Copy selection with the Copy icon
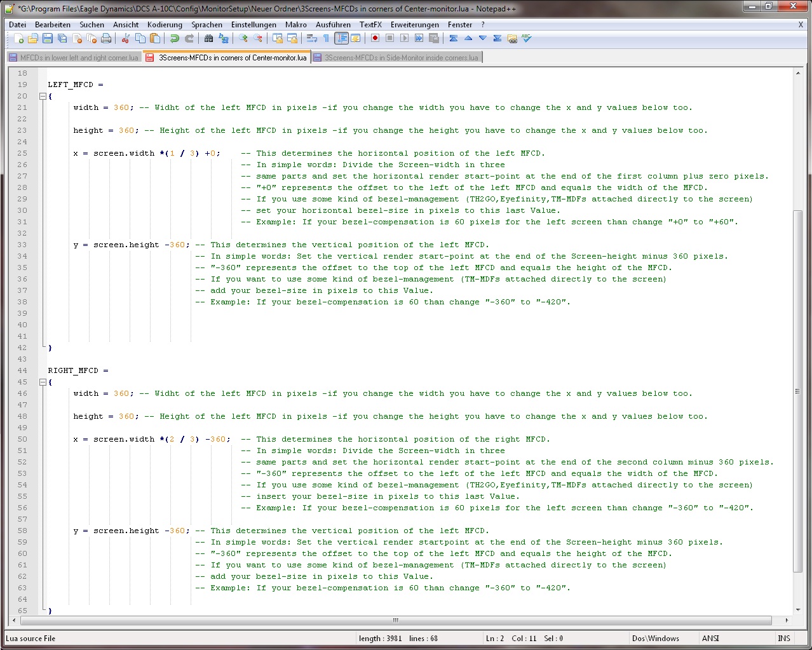The width and height of the screenshot is (812, 650). [x=140, y=38]
